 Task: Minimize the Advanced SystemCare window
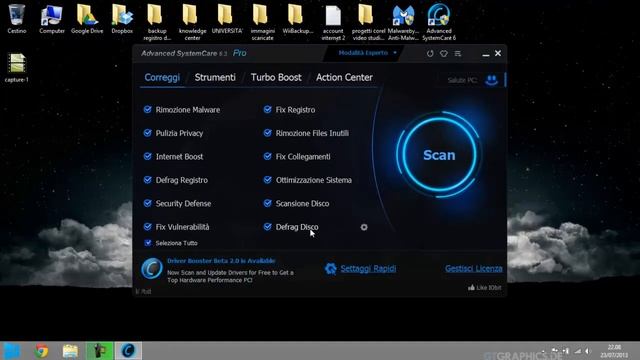point(485,54)
